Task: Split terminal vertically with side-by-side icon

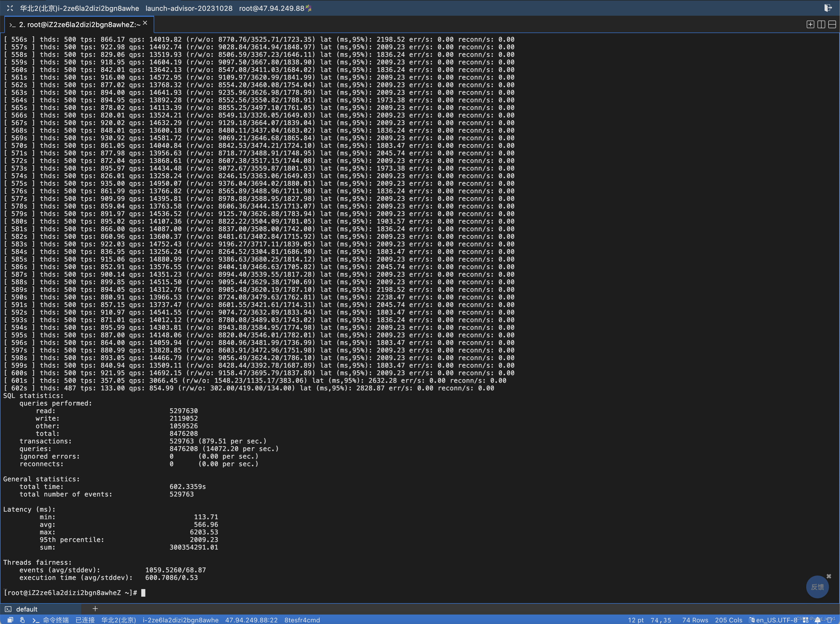Action: pos(821,25)
